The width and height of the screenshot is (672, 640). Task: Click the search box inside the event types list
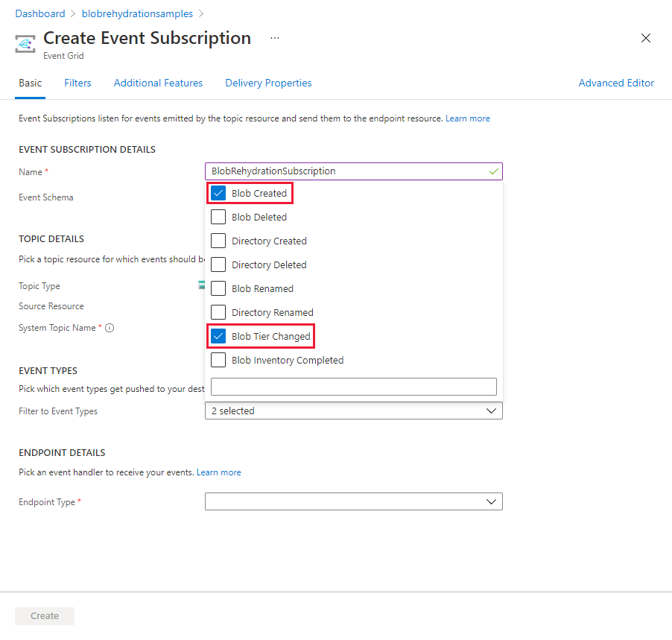tap(353, 386)
